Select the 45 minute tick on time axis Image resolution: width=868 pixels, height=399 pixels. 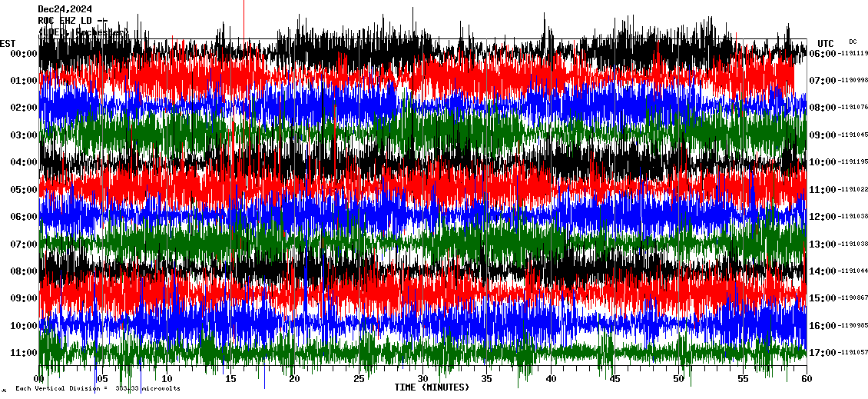pos(615,379)
